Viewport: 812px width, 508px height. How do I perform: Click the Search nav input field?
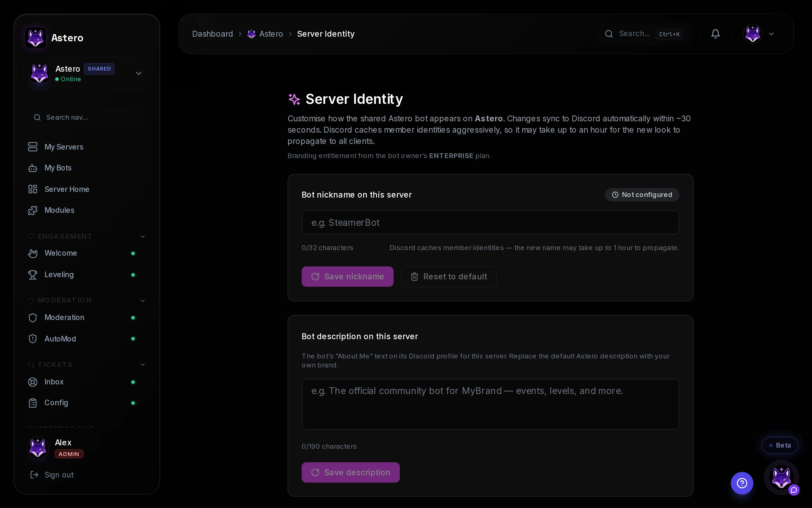pyautogui.click(x=87, y=117)
